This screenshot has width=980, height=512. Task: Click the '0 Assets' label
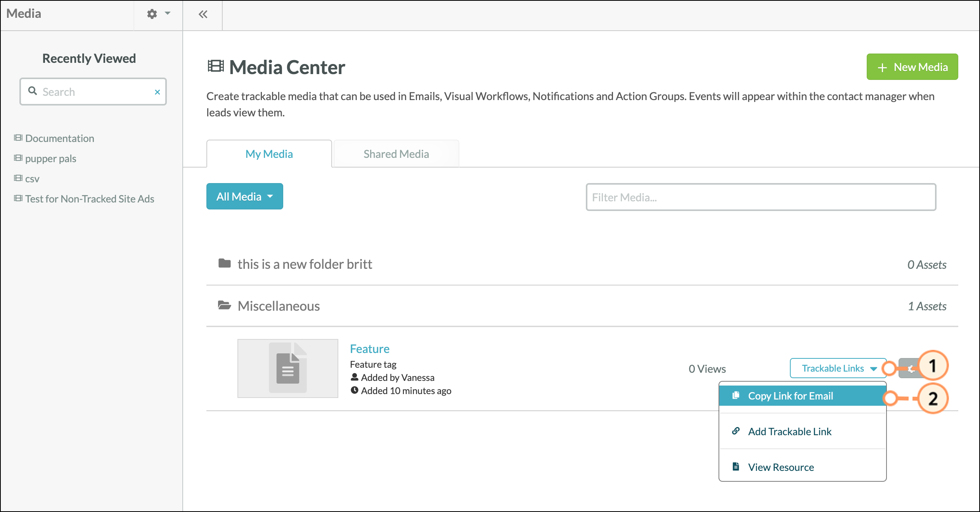pyautogui.click(x=926, y=265)
